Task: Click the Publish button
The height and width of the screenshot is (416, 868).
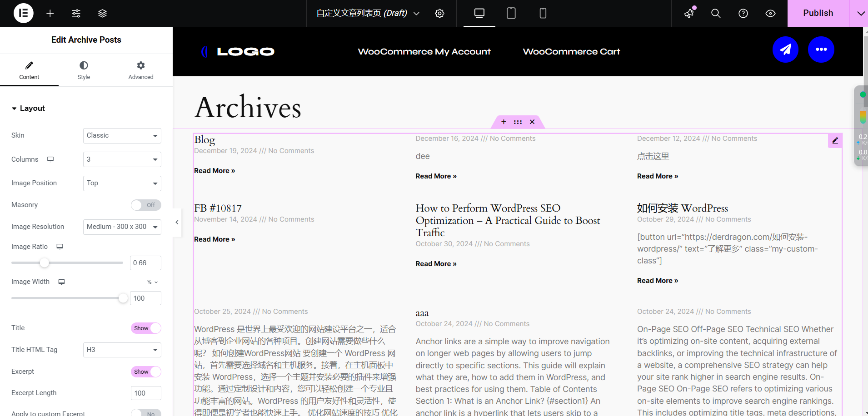Action: click(818, 13)
